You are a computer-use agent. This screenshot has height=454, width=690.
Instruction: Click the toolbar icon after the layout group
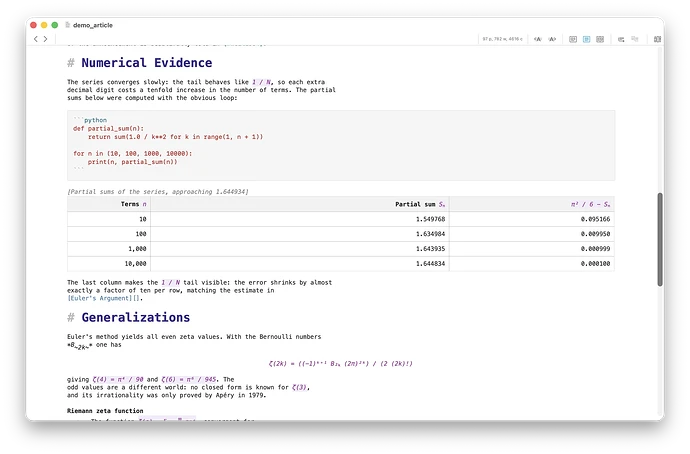point(621,39)
